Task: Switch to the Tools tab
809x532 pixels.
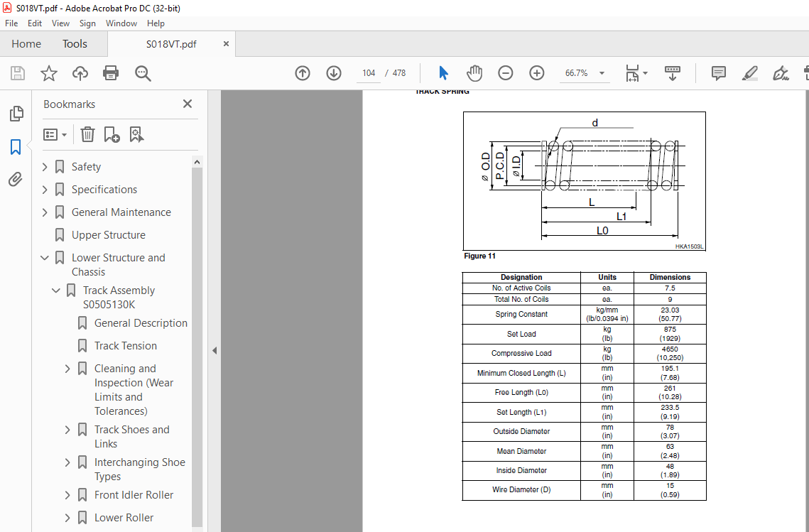Action: point(75,44)
